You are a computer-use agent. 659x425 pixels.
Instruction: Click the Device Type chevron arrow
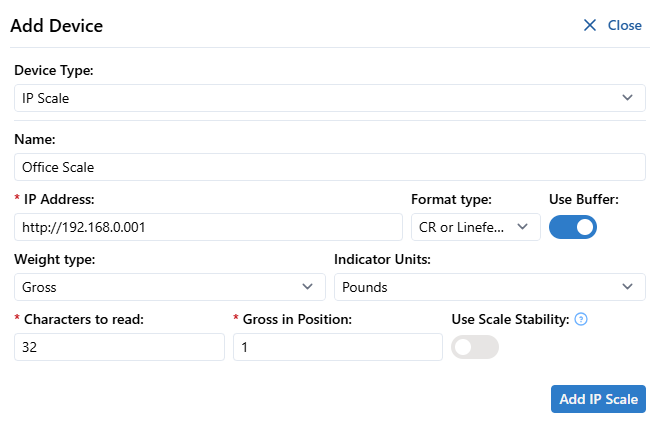pyautogui.click(x=627, y=98)
